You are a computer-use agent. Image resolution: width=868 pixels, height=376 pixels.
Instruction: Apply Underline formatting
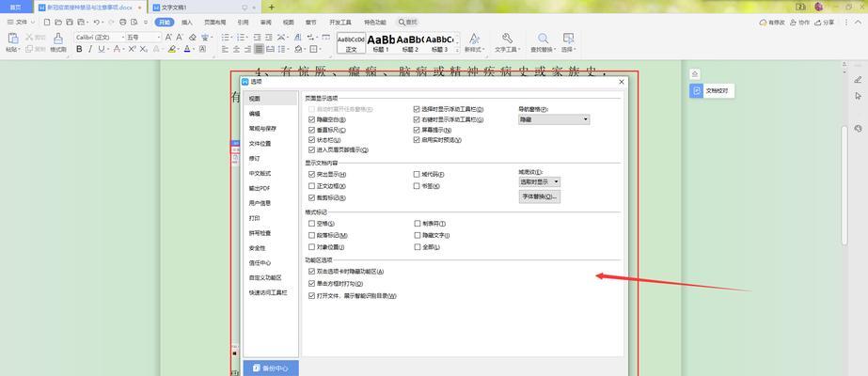[x=102, y=49]
